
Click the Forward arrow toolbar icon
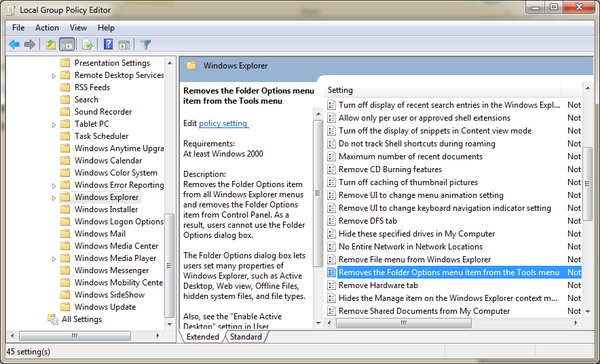pyautogui.click(x=29, y=45)
